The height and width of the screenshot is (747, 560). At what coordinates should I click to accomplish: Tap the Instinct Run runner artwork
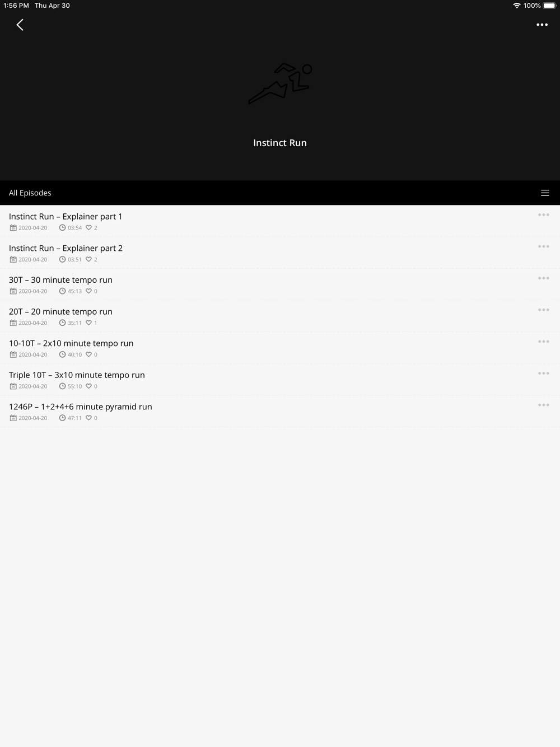(x=280, y=83)
